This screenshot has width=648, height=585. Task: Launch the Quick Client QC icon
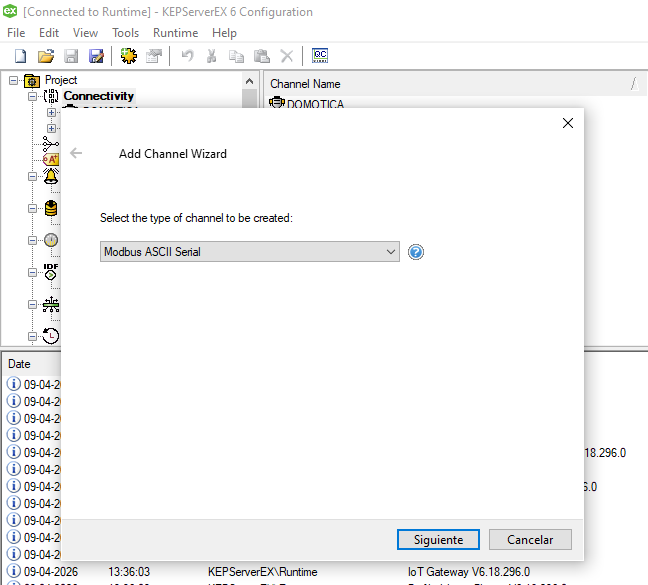(320, 56)
